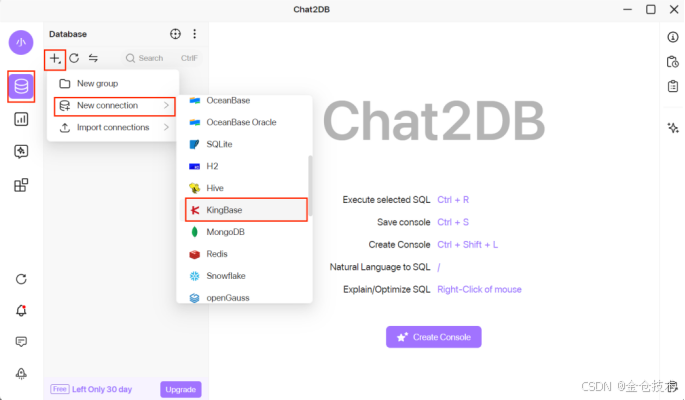
Task: Click the swap arrows toolbar icon
Action: point(93,58)
